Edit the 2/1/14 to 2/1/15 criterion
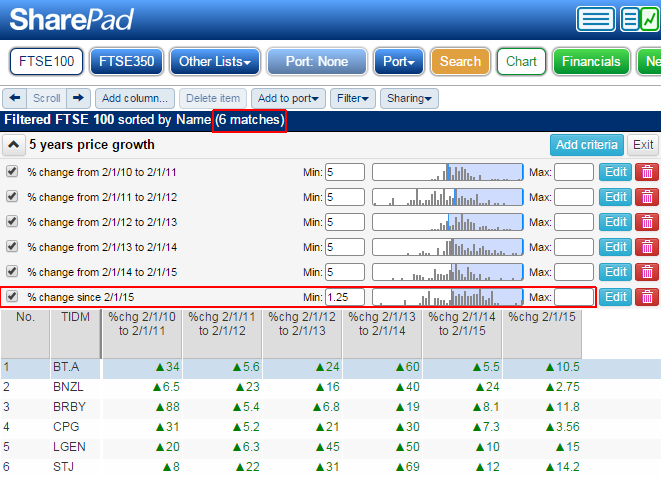Screen dimensions: 661x477 click(615, 272)
